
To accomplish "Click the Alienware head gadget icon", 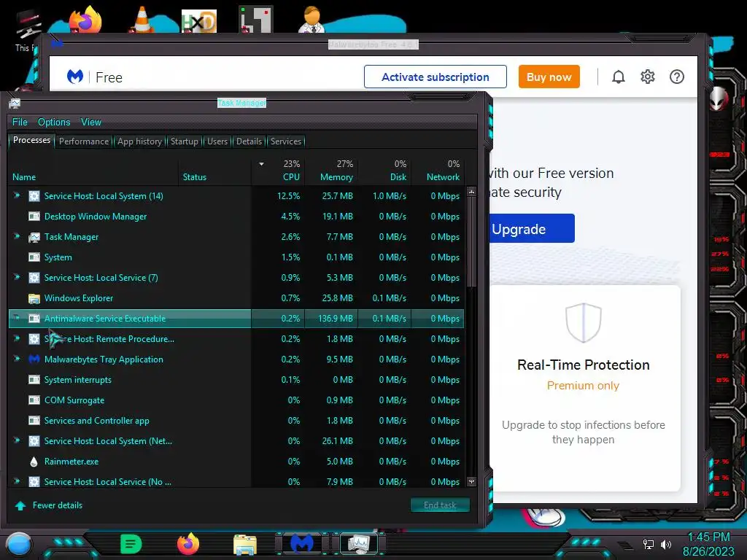I will [x=719, y=99].
